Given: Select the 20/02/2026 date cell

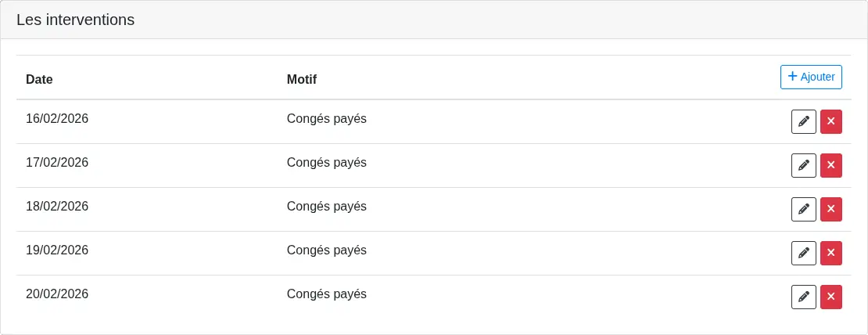Looking at the screenshot, I should (57, 294).
